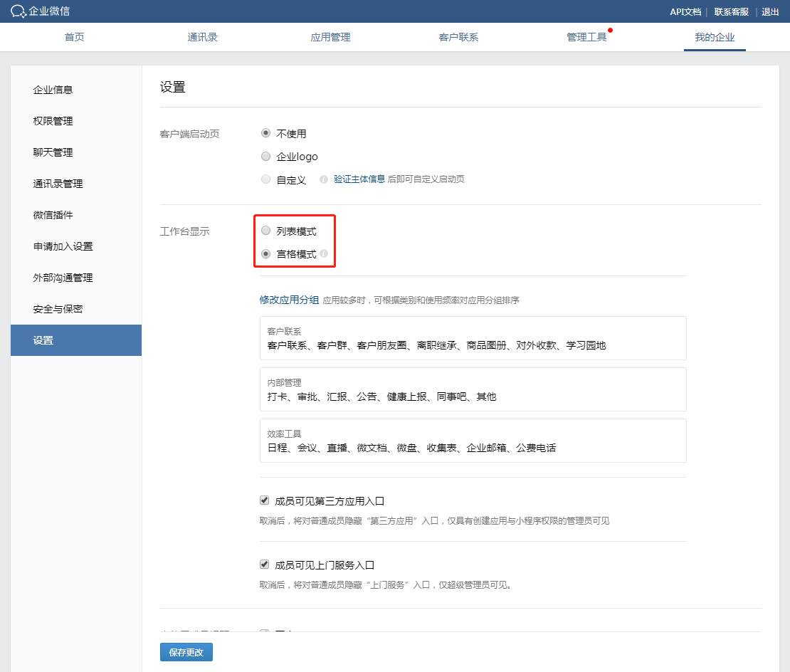Viewport: 790px width, 672px height.
Task: Click 修改应用分组 link
Action: tap(289, 300)
